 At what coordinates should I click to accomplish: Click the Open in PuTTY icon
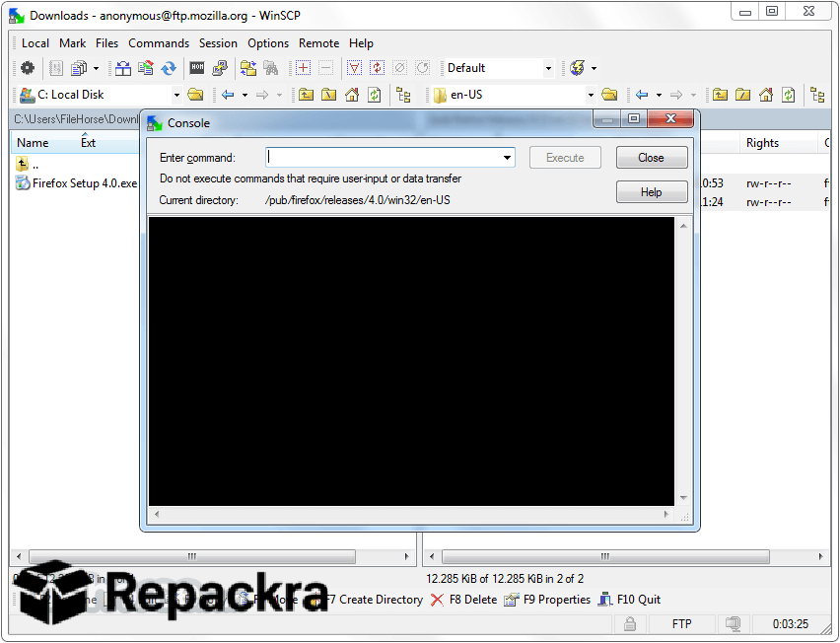(x=220, y=68)
